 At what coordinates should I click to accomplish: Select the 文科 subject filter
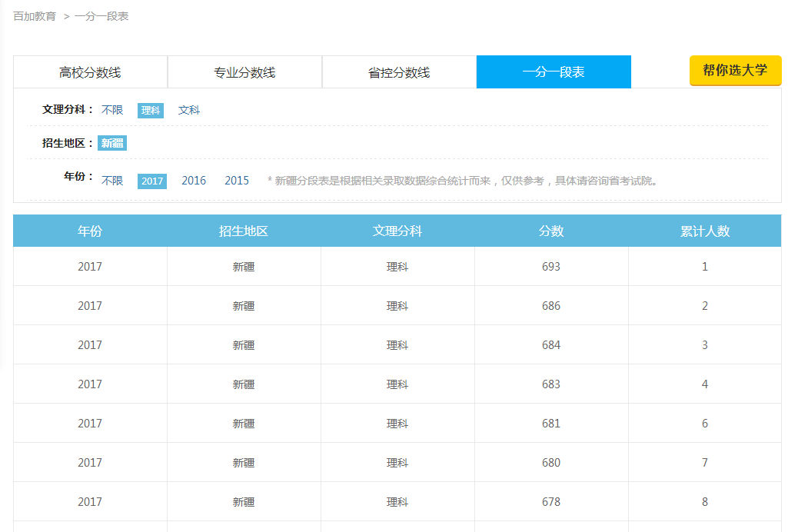[188, 110]
